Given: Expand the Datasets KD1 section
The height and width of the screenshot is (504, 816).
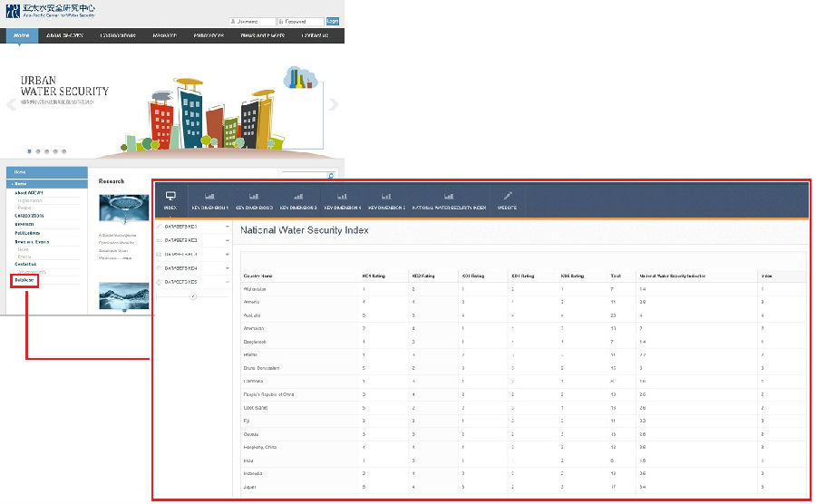Looking at the screenshot, I should (x=226, y=226).
